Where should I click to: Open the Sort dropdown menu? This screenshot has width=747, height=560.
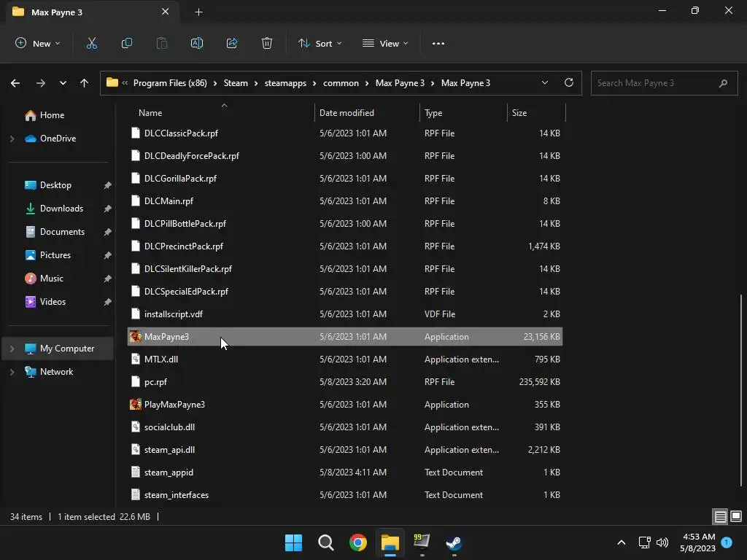tap(320, 43)
